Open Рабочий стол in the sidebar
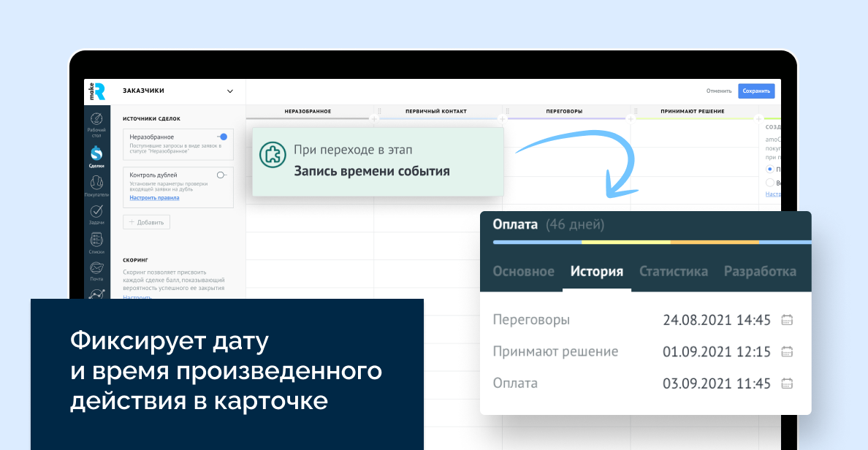 click(x=96, y=124)
